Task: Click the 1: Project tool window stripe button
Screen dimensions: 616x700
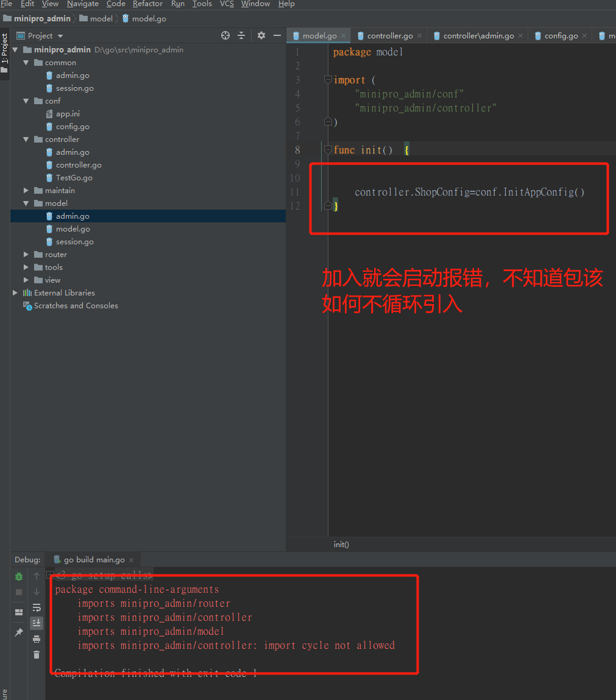Action: (4, 54)
